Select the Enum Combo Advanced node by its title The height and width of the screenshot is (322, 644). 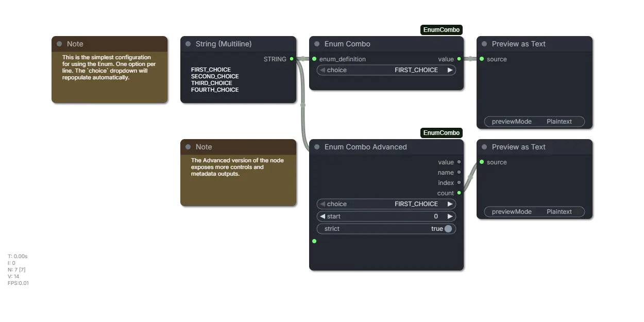coord(366,147)
